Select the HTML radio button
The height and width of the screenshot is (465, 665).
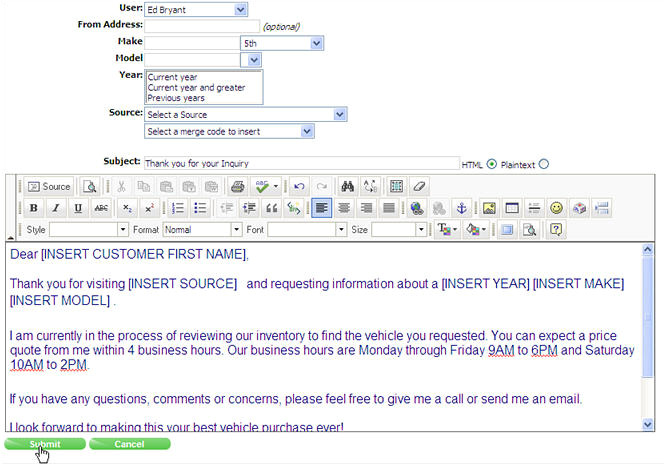(x=491, y=164)
